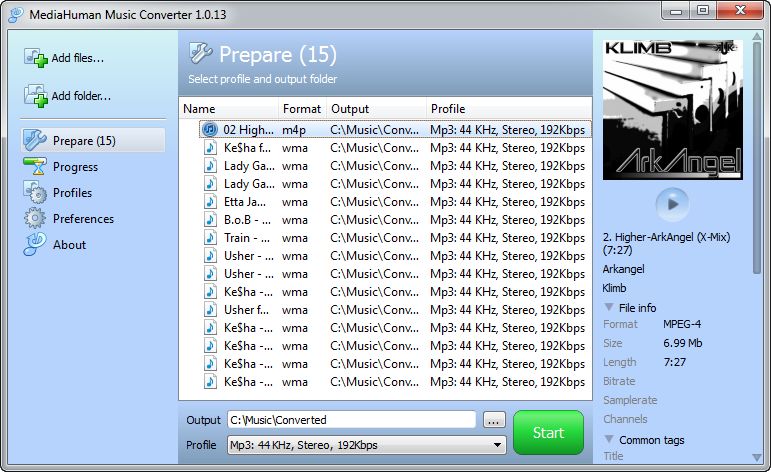The width and height of the screenshot is (771, 472).
Task: Click the Progress hourglass icon
Action: [35, 167]
